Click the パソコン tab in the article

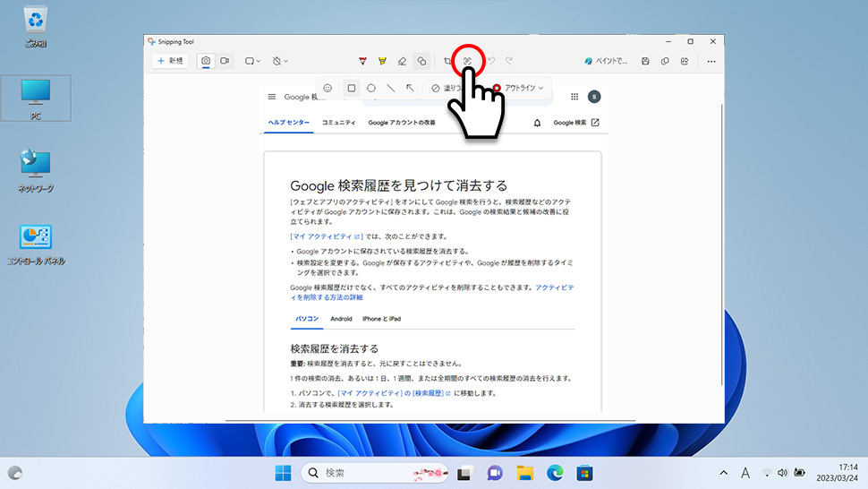[x=307, y=319]
